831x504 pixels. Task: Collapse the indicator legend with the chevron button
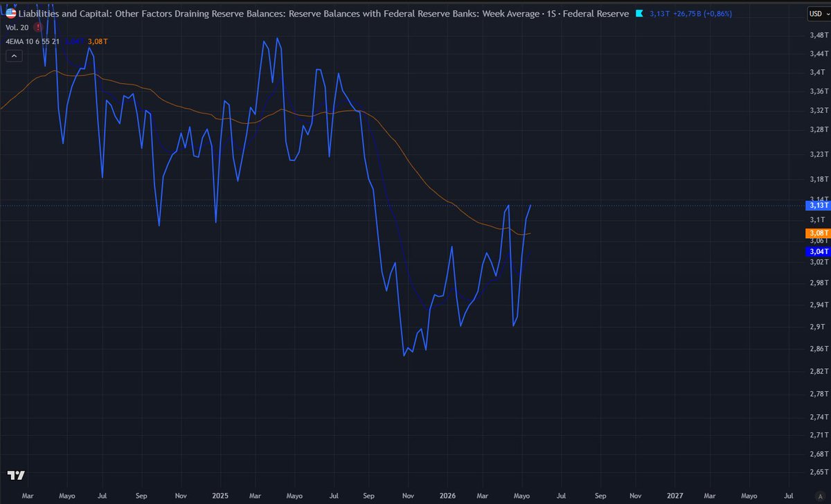tap(13, 56)
